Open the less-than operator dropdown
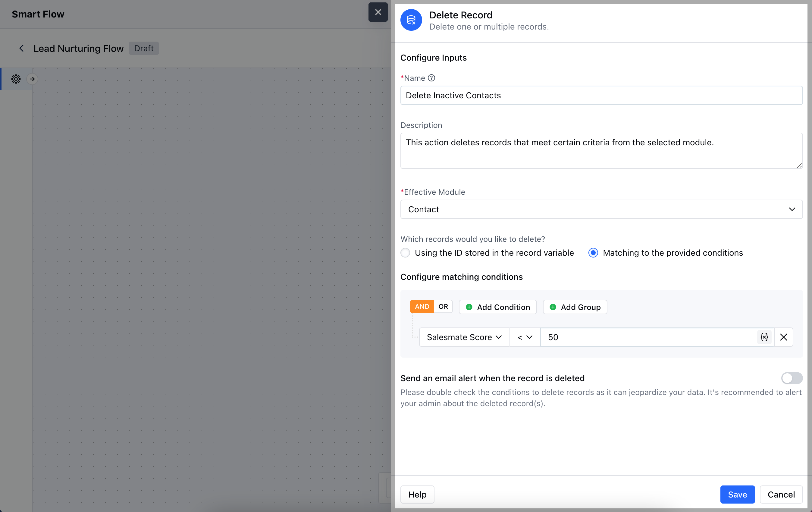The width and height of the screenshot is (812, 512). (525, 337)
